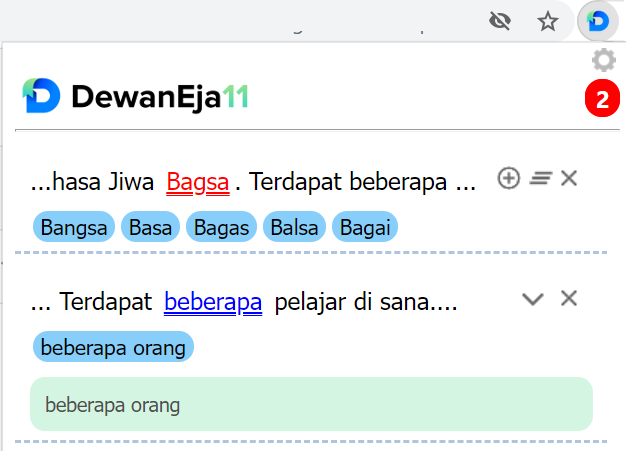Collapse the 'beberapa' suggestion details chevron

[533, 299]
